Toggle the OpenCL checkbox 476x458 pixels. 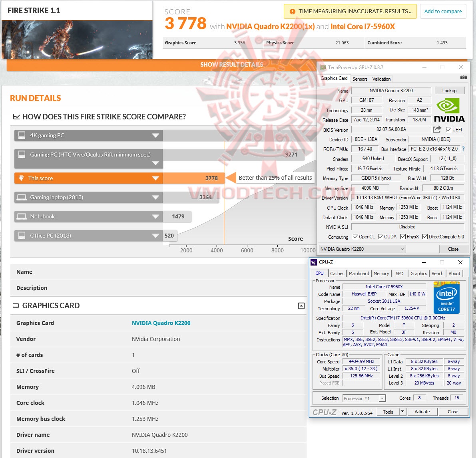(x=355, y=236)
